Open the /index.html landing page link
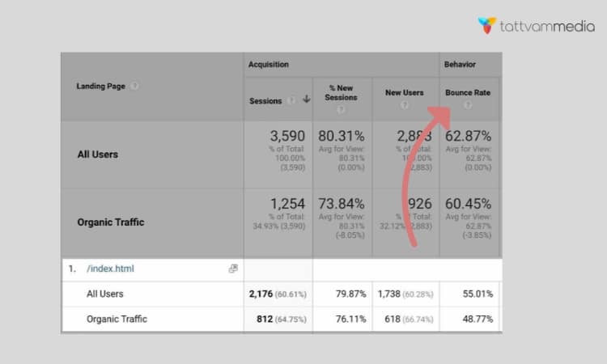 click(110, 269)
